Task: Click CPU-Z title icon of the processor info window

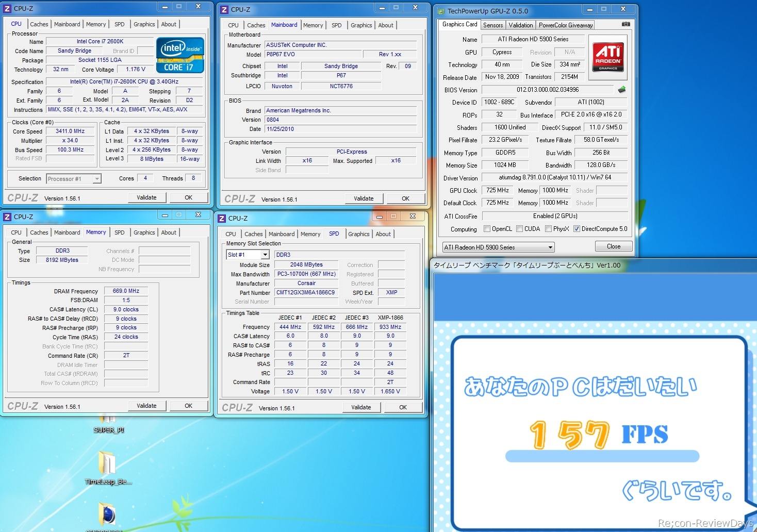Action: (7, 8)
